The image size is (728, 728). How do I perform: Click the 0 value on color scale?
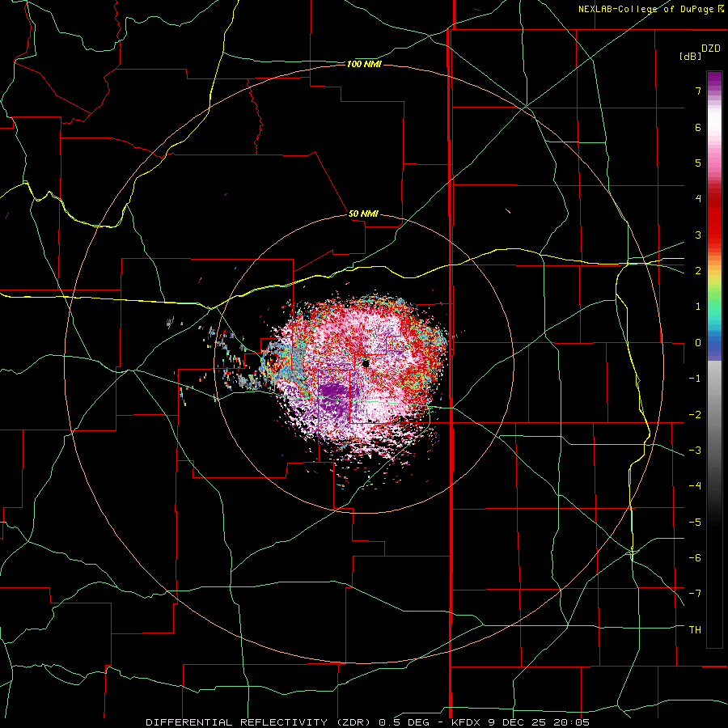[x=698, y=343]
